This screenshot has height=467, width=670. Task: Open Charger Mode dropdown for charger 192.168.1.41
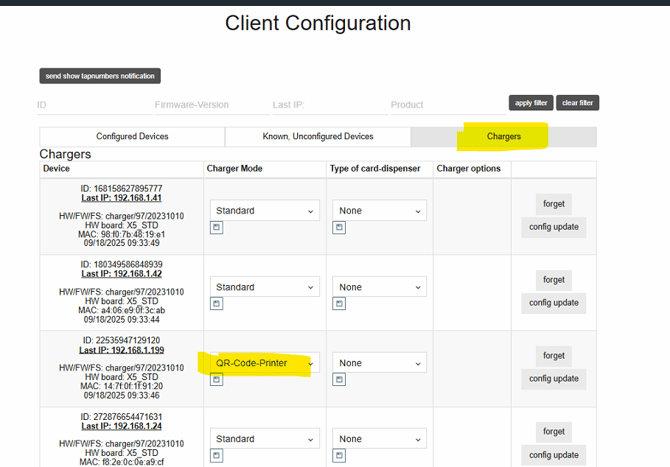[x=264, y=211]
